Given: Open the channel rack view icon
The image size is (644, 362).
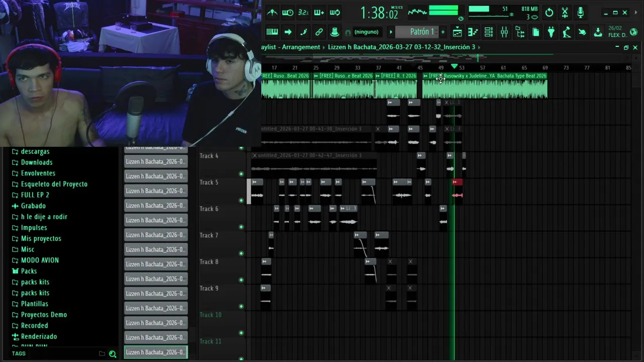Looking at the screenshot, I should point(489,32).
